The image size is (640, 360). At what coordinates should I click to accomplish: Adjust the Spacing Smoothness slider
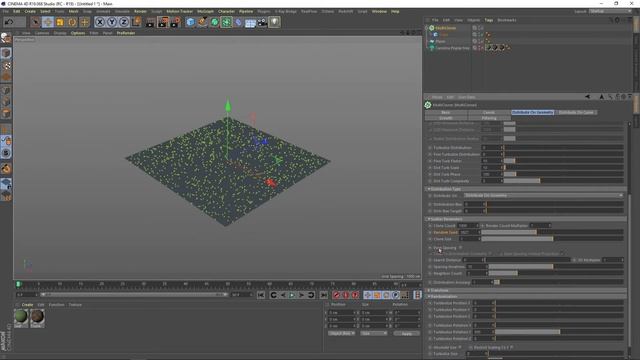click(556, 267)
